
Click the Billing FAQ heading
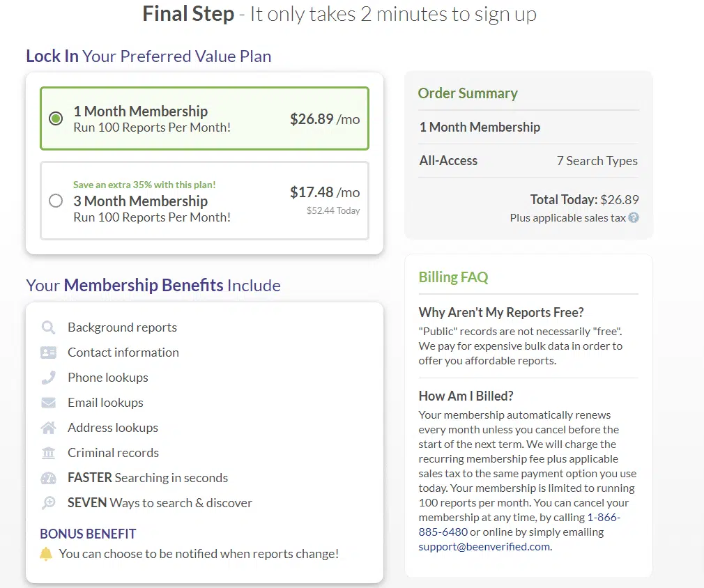(x=453, y=277)
